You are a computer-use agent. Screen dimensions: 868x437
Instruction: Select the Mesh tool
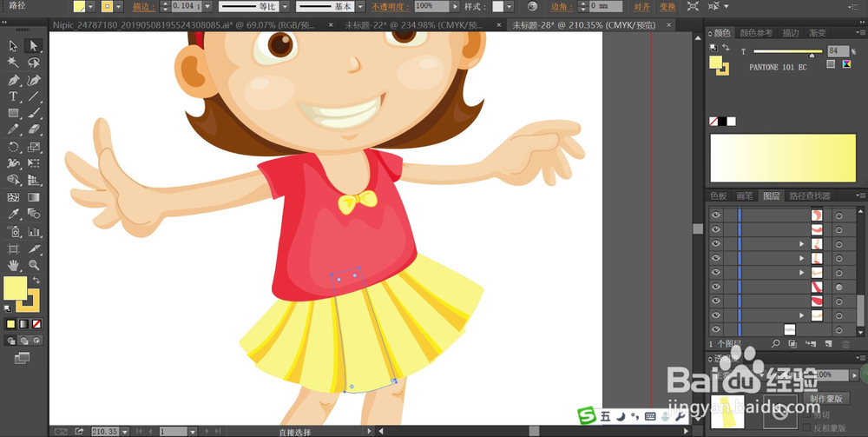pos(13,197)
